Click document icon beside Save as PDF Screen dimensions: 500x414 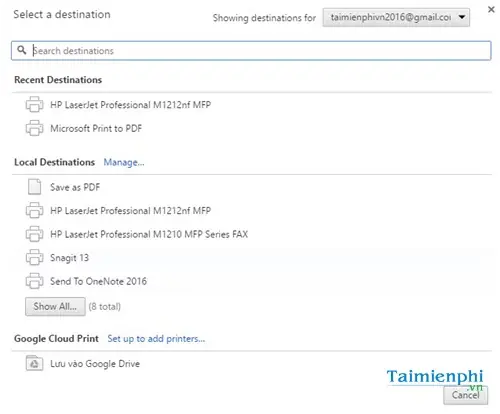[x=34, y=187]
